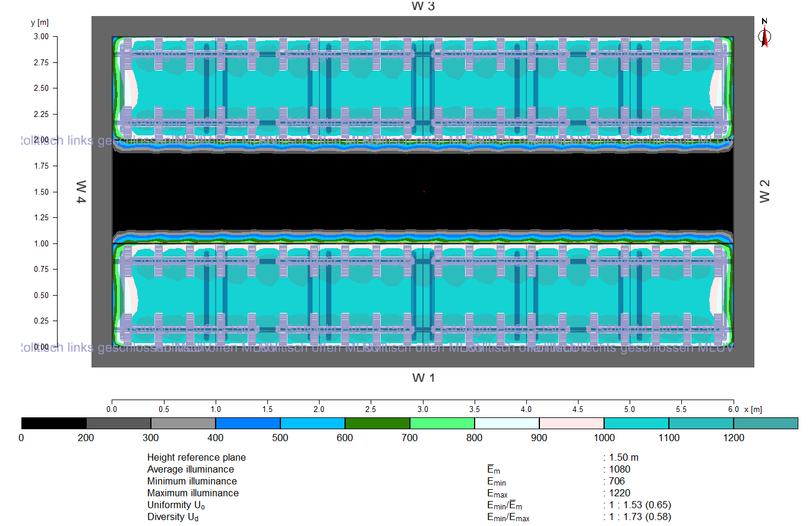Click the red center point in the aisle
This screenshot has height=526, width=812.
pyautogui.click(x=424, y=192)
